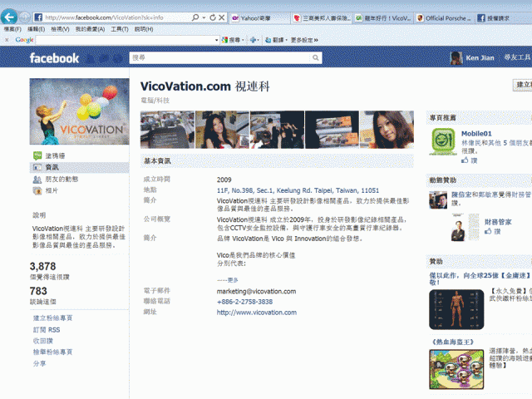
Task: Click the 收回讚 unlike link
Action: (42, 341)
